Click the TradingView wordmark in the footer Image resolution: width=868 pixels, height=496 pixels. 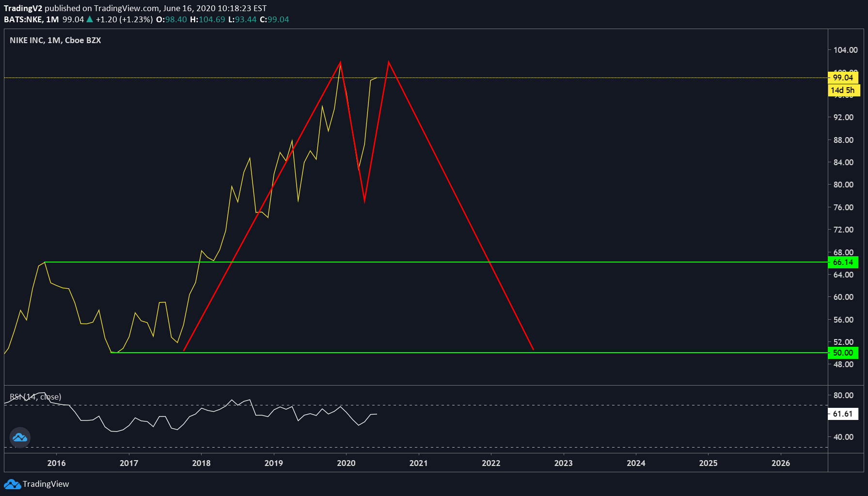[x=46, y=484]
